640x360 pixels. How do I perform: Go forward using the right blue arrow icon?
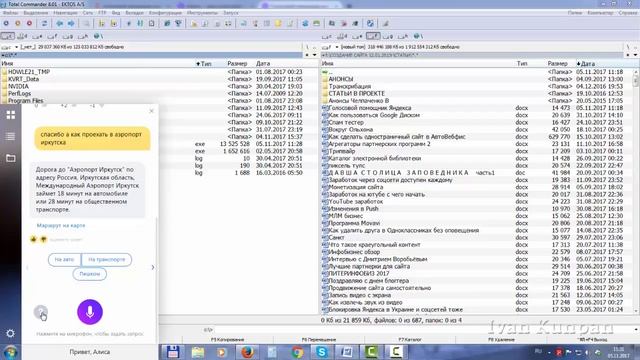(71, 23)
